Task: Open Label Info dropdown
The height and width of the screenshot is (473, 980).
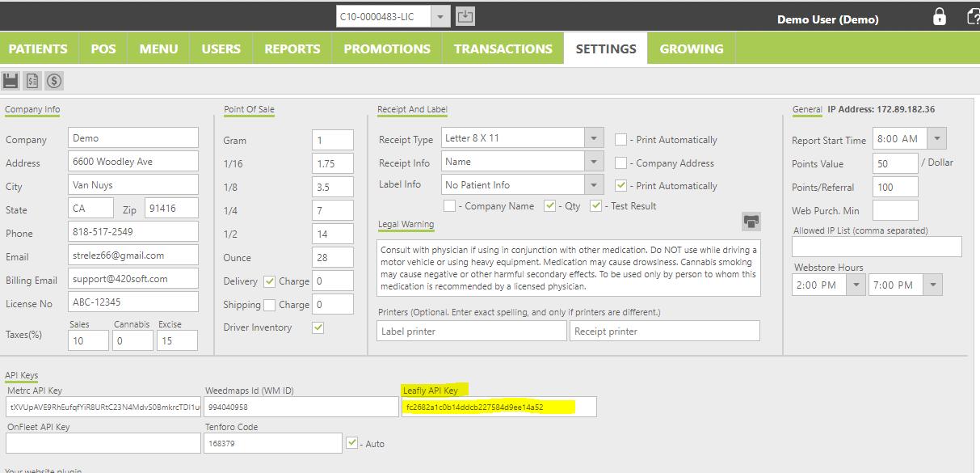Action: point(594,185)
